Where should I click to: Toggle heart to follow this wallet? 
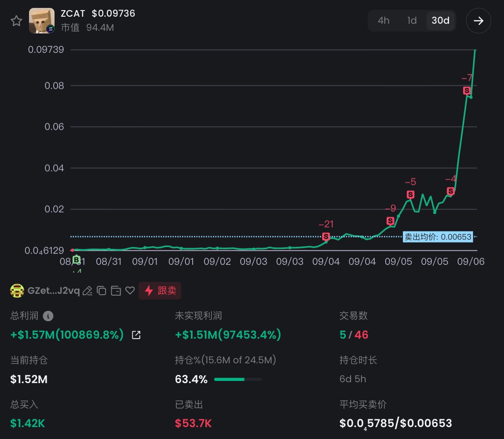(x=130, y=290)
